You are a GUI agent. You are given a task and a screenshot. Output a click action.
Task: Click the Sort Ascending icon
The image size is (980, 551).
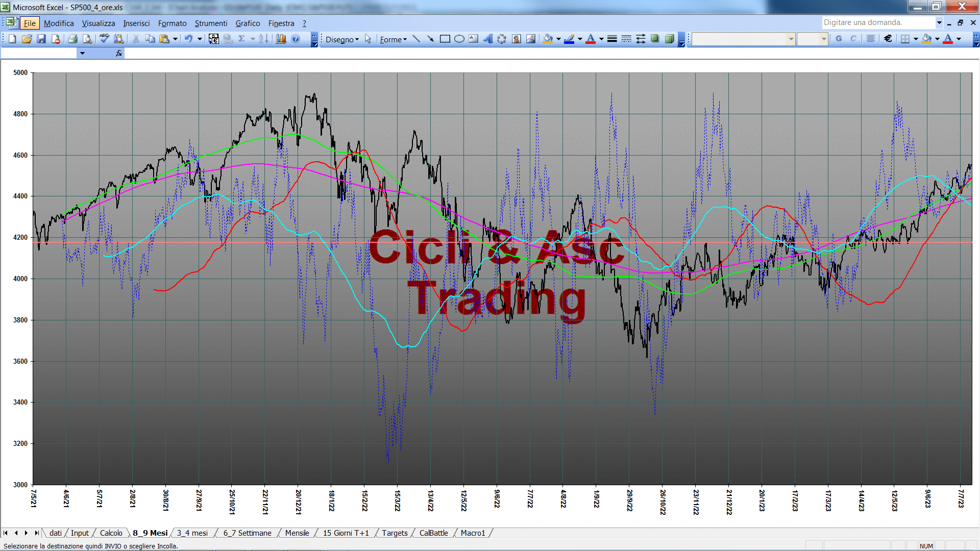coord(263,39)
